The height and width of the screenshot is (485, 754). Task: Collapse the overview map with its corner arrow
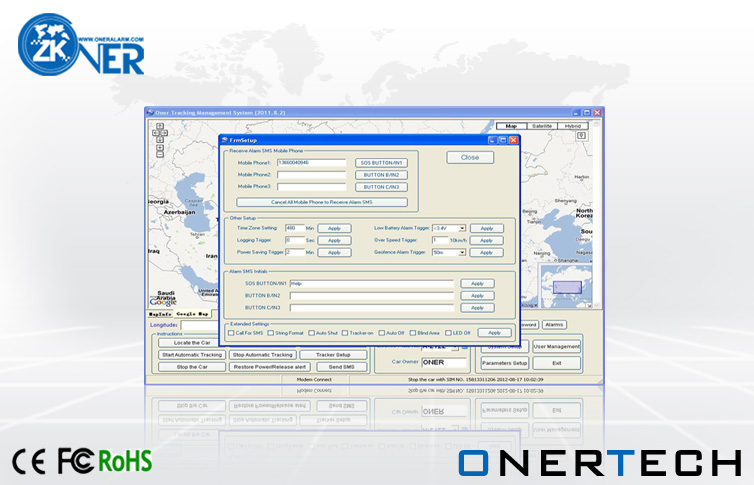[x=589, y=305]
